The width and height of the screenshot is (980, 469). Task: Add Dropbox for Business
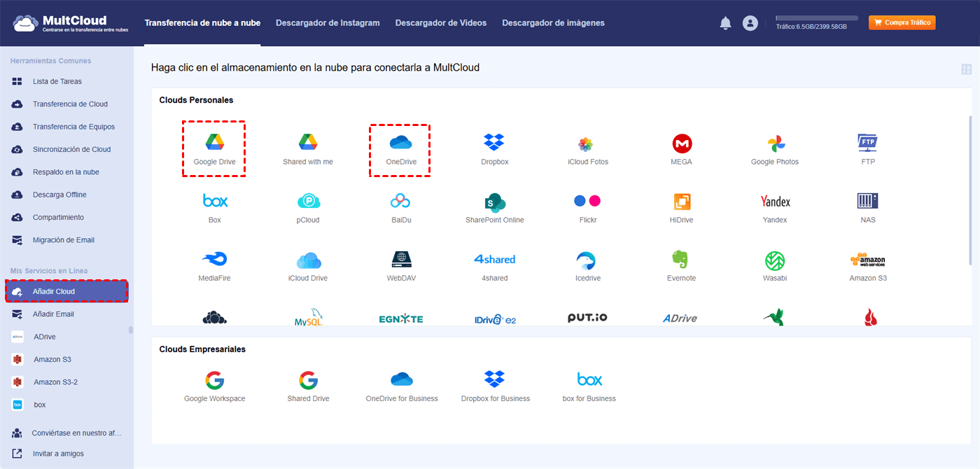pyautogui.click(x=495, y=386)
